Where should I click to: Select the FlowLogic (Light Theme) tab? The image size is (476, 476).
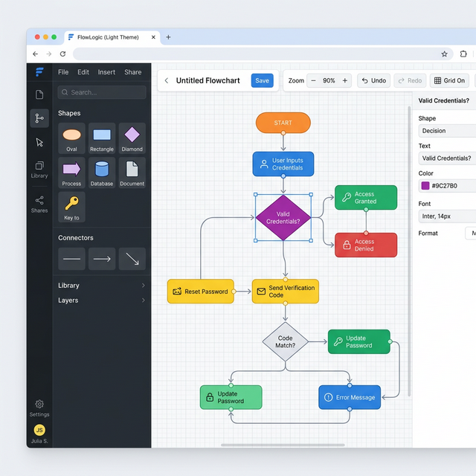(112, 37)
